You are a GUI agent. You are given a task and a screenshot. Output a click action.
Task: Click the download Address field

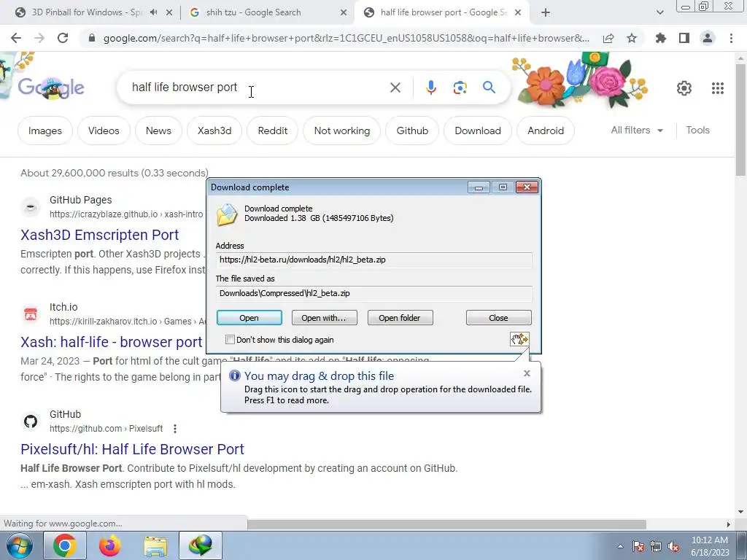pyautogui.click(x=373, y=260)
